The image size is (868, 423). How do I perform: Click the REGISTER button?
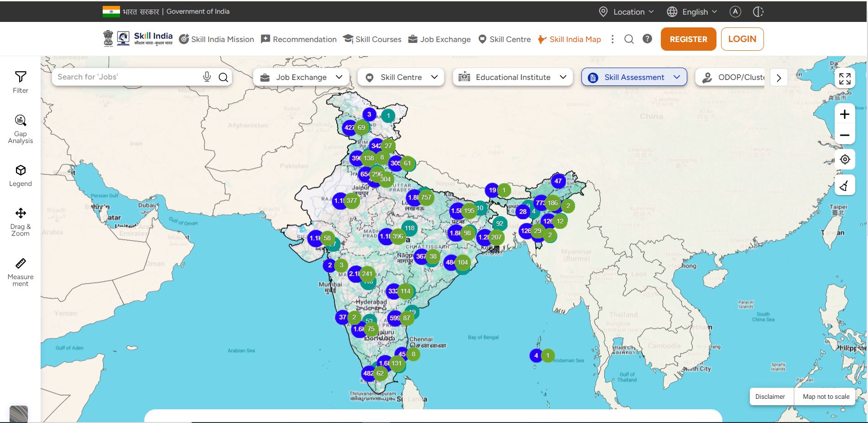[x=688, y=39]
